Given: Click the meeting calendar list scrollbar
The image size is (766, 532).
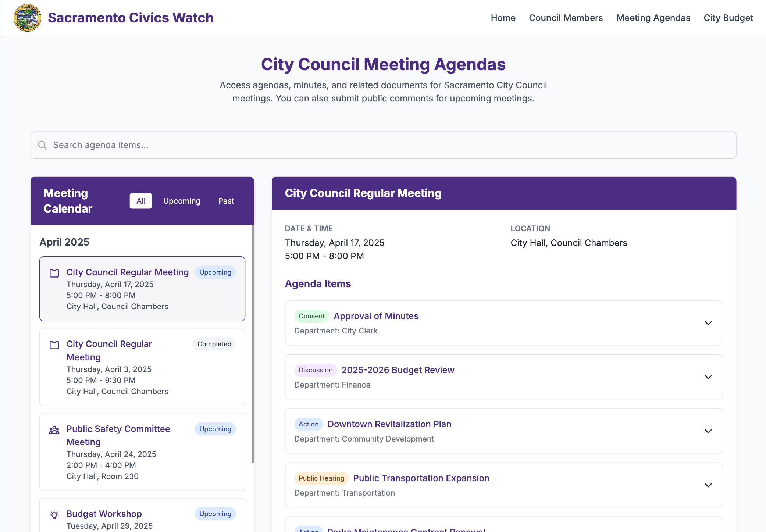Looking at the screenshot, I should [253, 344].
